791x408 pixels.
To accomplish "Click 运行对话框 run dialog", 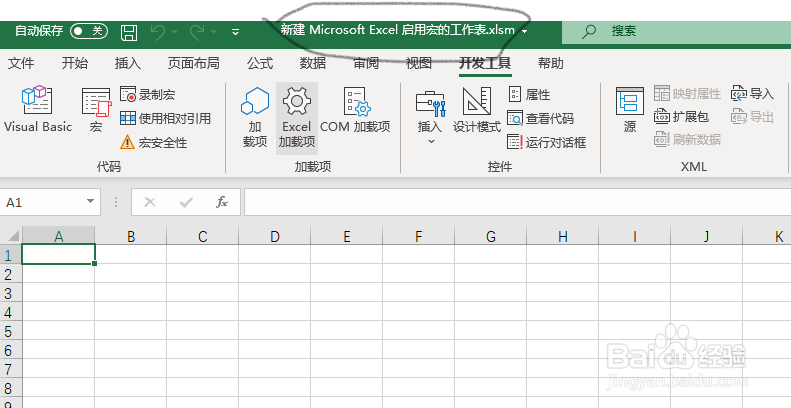I will tap(547, 142).
